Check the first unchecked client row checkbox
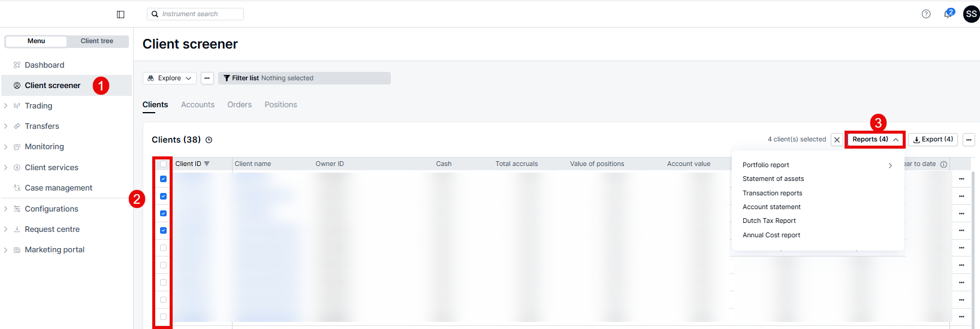980x329 pixels. click(x=163, y=248)
